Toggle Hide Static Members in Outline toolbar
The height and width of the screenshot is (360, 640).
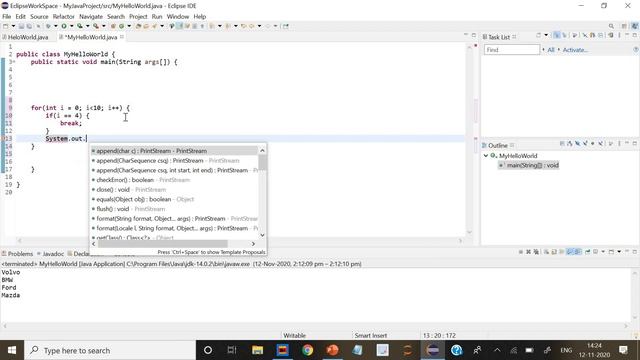point(585,144)
